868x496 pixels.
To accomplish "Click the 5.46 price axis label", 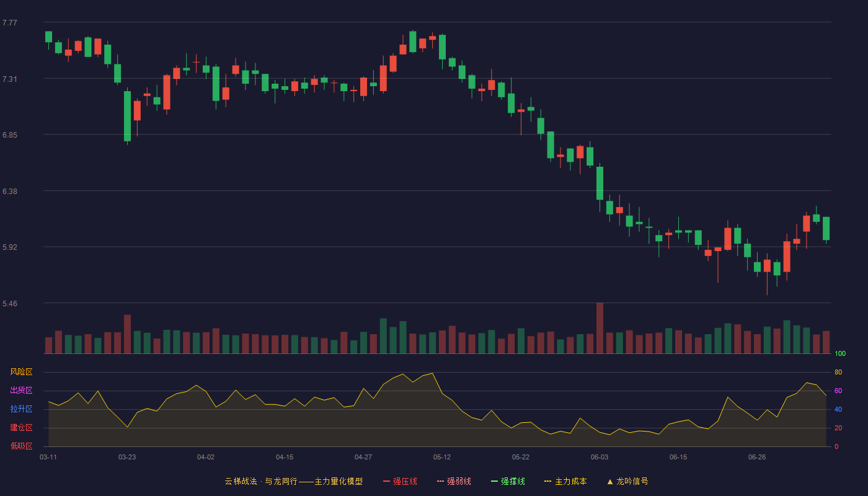I will tap(10, 304).
